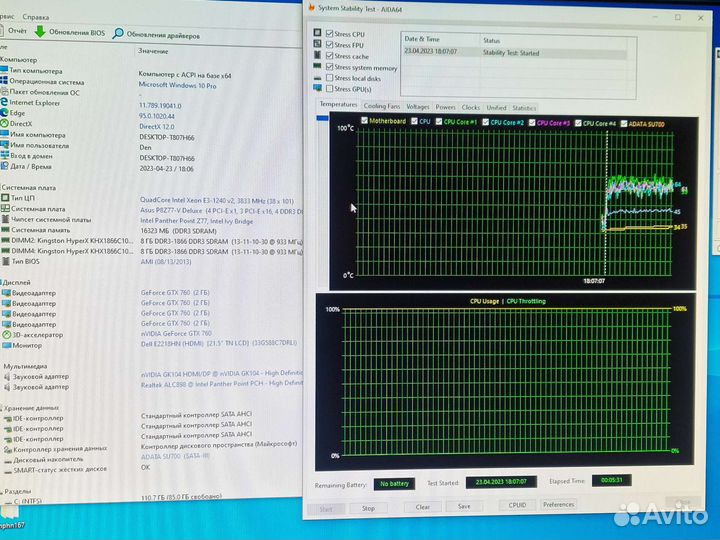Viewport: 720px width, 540px height.
Task: Open the Dell E2218HN monitor link
Action: coord(219,343)
